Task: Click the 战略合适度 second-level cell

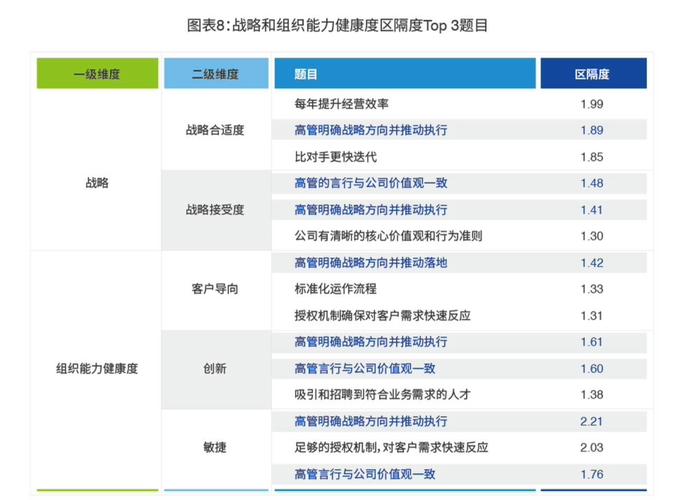Action: (215, 130)
